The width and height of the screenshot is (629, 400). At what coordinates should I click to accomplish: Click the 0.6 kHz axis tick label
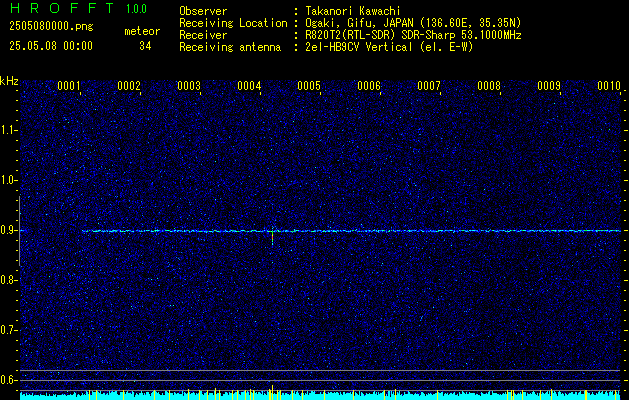(8, 380)
